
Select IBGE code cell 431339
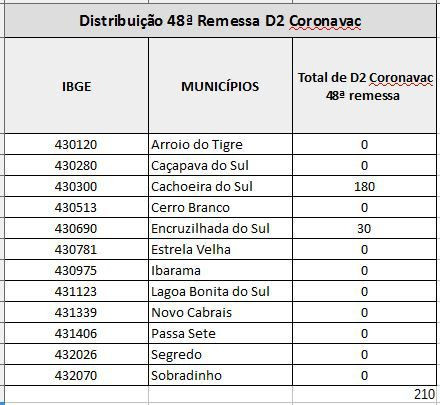(76, 312)
